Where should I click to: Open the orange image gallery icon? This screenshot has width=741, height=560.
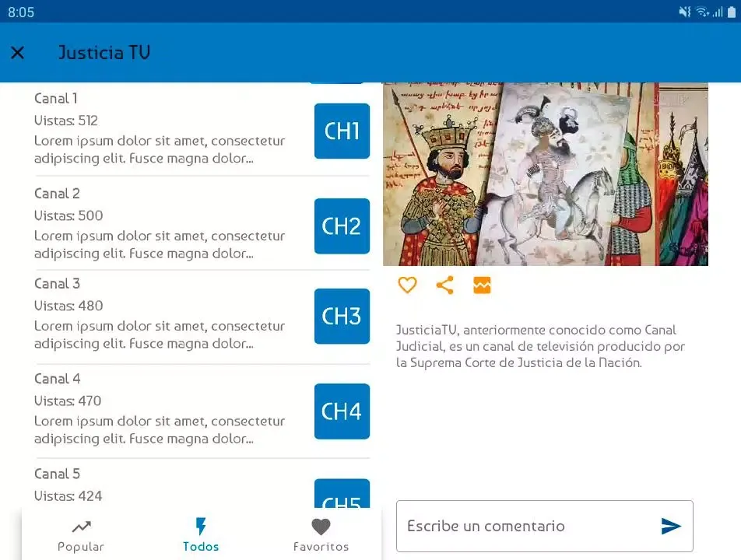tap(482, 285)
